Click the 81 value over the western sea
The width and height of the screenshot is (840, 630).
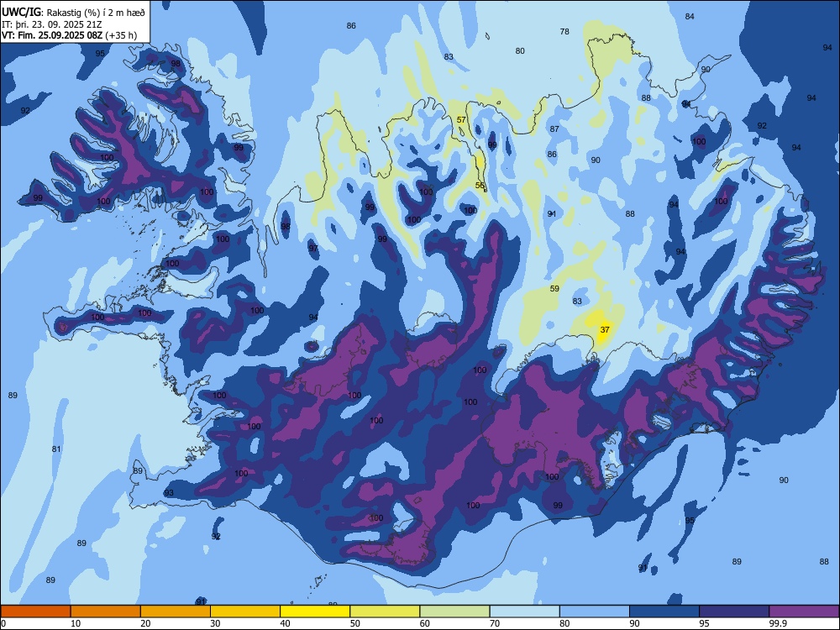56,449
